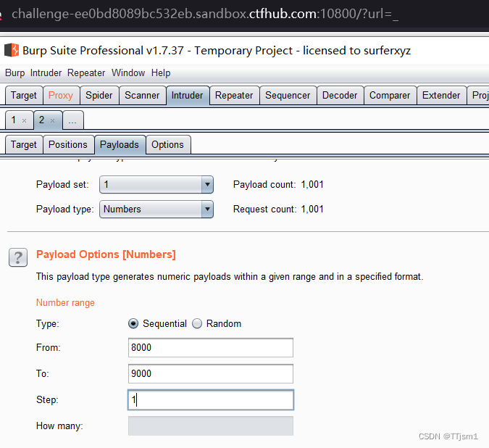
Task: Select Intruder attack tab 2
Action: coord(42,120)
